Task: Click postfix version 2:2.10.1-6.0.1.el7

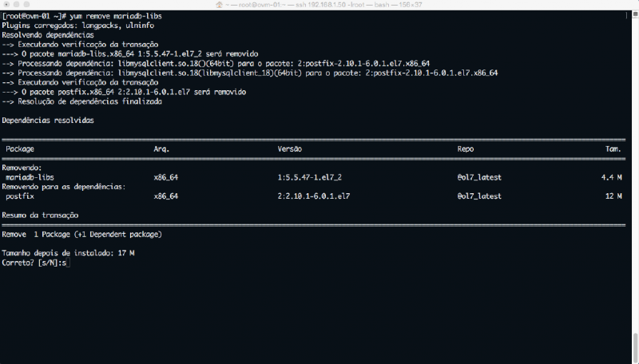Action: point(313,196)
